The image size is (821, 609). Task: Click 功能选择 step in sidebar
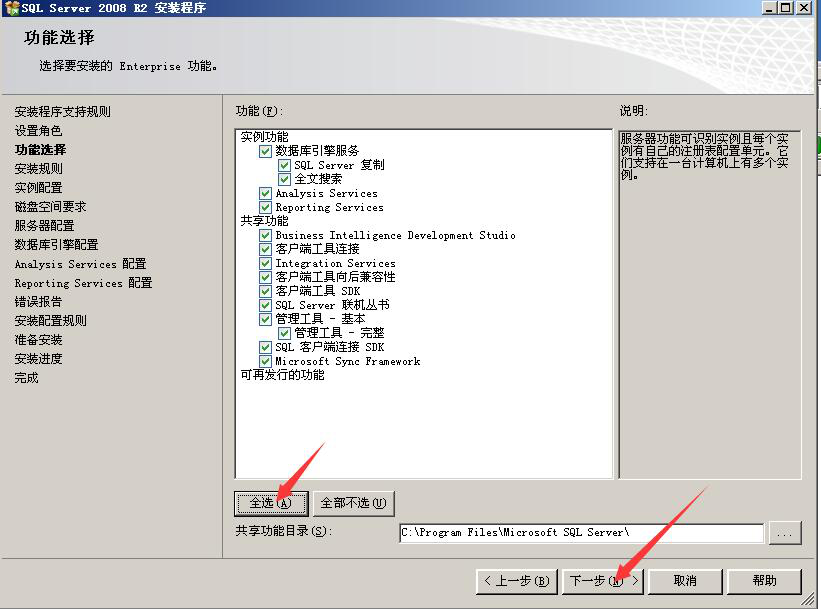(x=40, y=150)
